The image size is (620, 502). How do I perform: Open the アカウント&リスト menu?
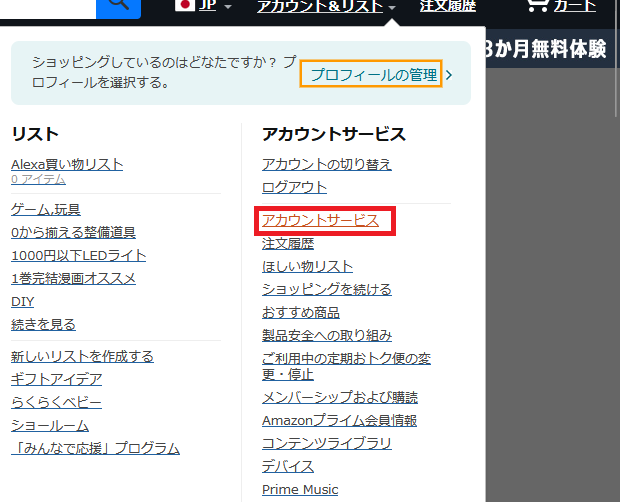click(326, 6)
